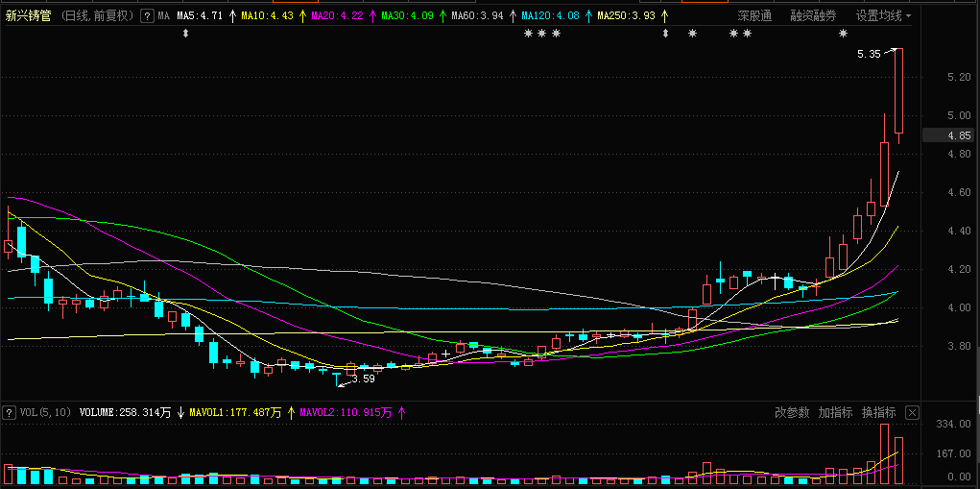This screenshot has height=489, width=980.
Task: Click the MA120:4.08 value
Action: (x=549, y=15)
